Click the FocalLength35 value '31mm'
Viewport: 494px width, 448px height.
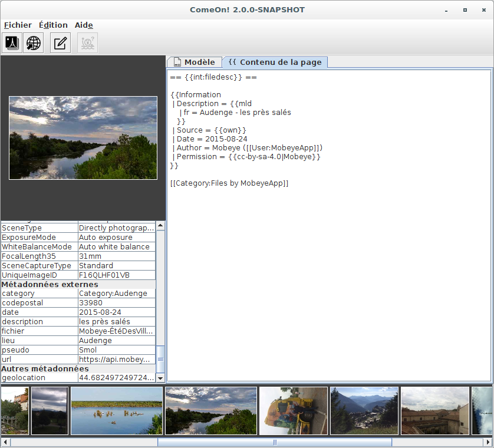coord(117,256)
